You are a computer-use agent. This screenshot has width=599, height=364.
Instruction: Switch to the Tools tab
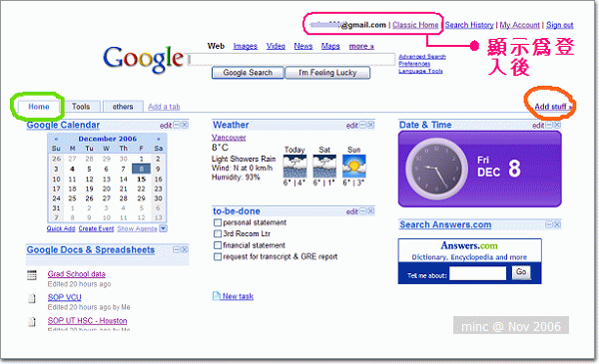pyautogui.click(x=81, y=107)
